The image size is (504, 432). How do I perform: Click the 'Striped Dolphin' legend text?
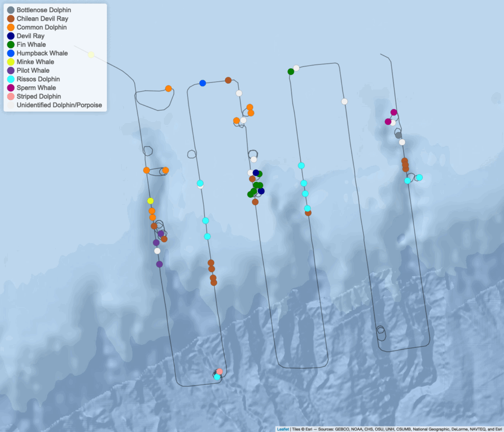point(39,96)
